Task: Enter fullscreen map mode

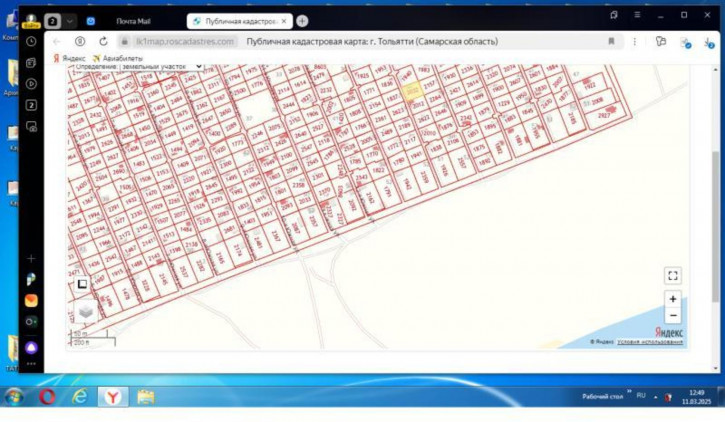Action: [672, 276]
